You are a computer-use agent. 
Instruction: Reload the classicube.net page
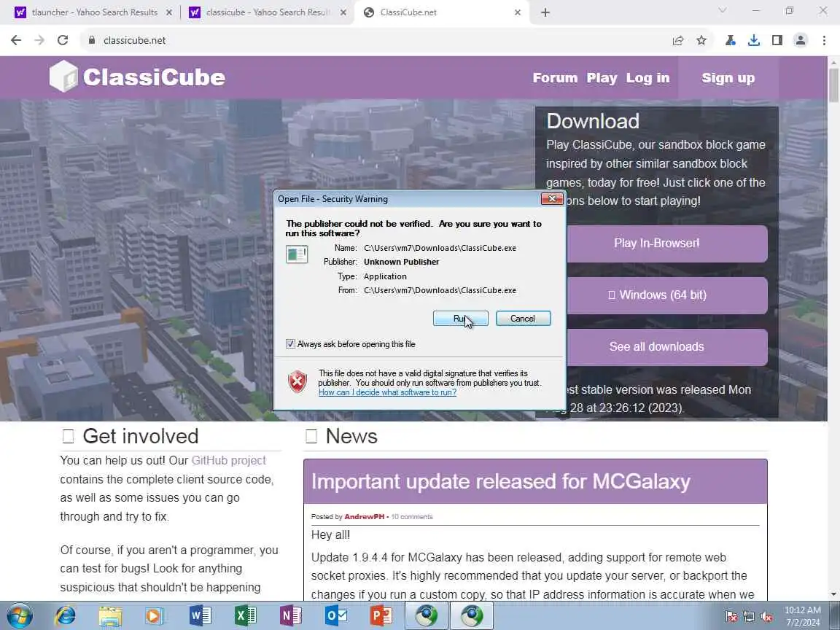tap(63, 40)
